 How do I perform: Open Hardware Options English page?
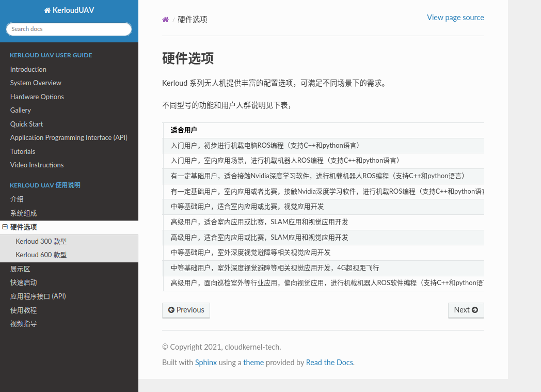[x=37, y=97]
